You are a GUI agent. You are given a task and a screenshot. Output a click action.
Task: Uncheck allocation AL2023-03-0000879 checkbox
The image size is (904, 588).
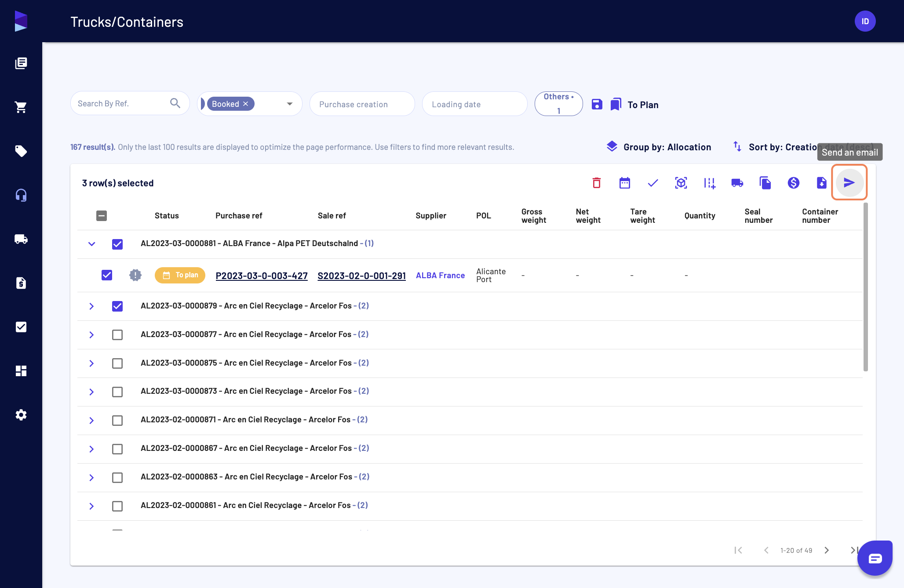(x=117, y=306)
